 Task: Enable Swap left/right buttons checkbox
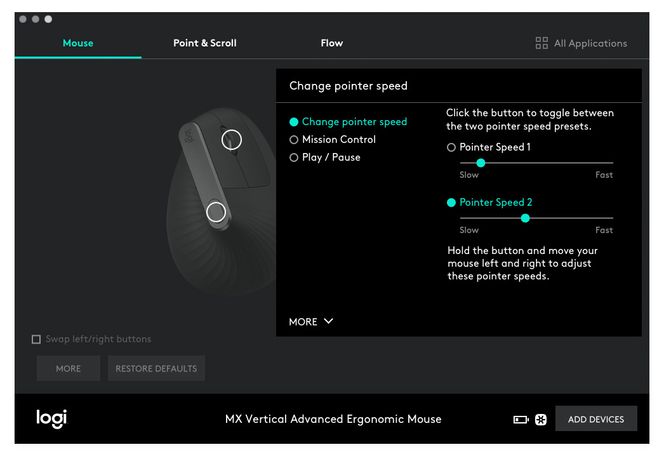pos(36,339)
